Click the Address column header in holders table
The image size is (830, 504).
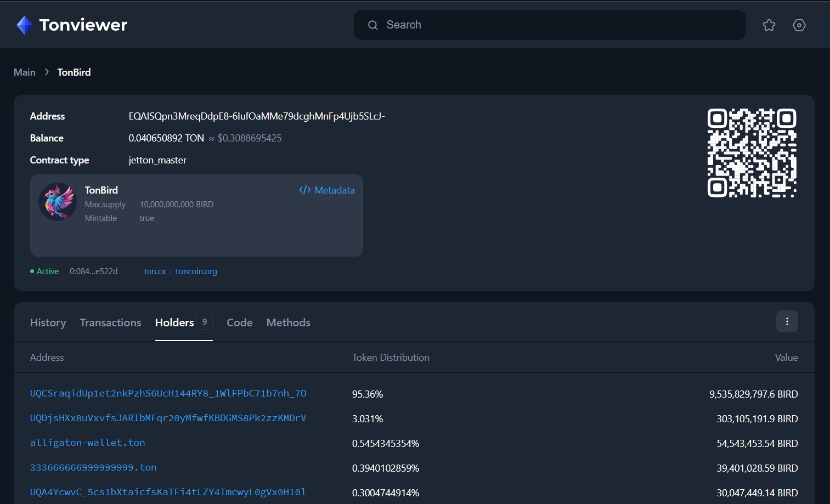(x=47, y=358)
